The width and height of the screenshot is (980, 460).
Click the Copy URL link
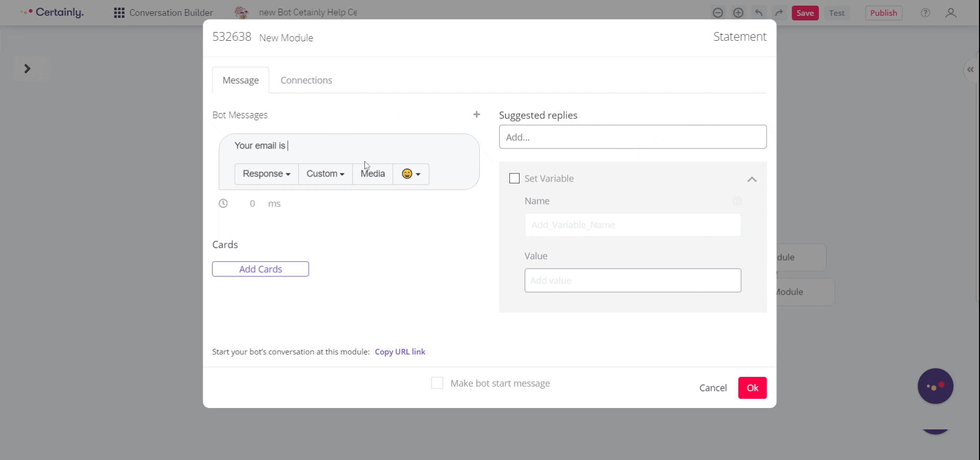(400, 352)
